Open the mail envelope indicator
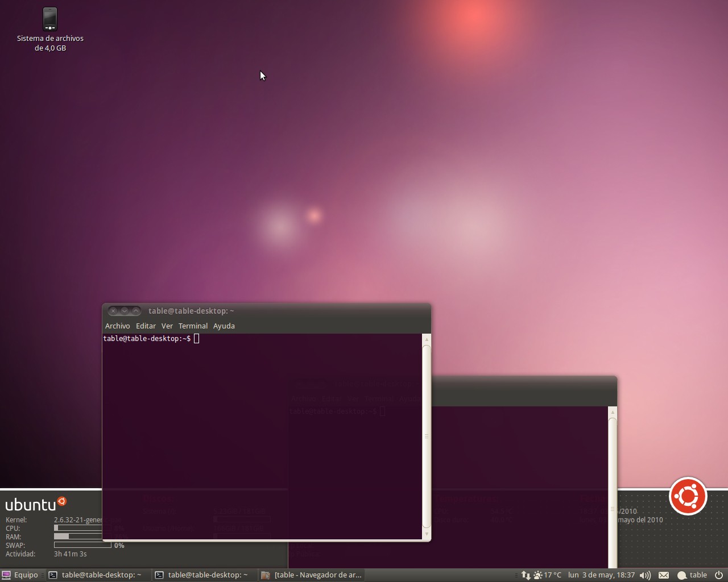This screenshot has width=728, height=582. [664, 575]
